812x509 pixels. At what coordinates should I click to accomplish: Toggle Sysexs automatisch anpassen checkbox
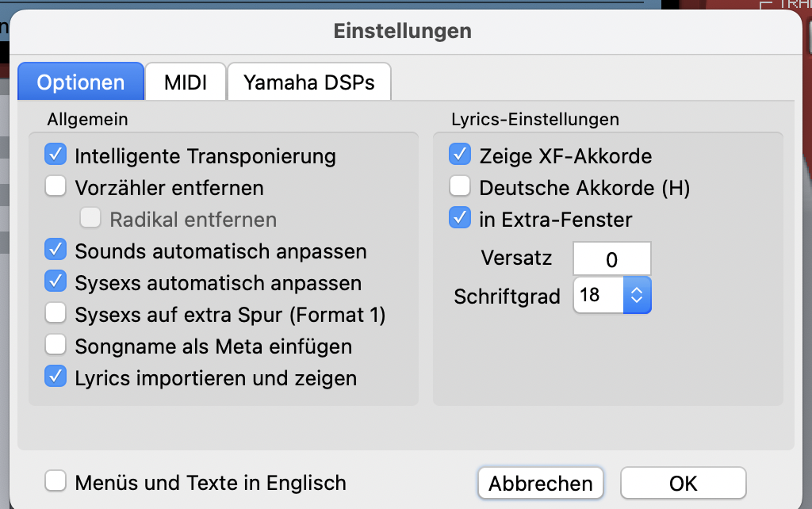coord(56,282)
